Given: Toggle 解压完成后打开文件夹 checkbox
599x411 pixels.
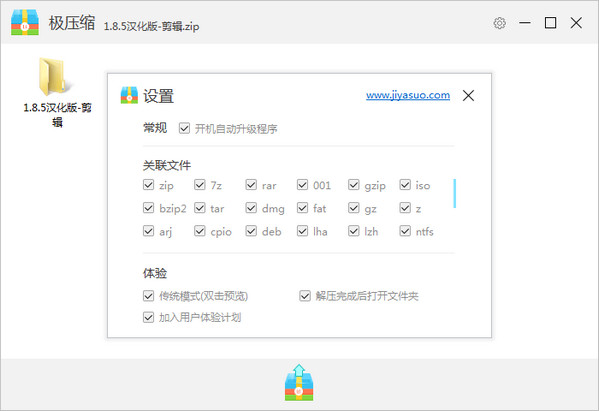Looking at the screenshot, I should click(x=305, y=296).
